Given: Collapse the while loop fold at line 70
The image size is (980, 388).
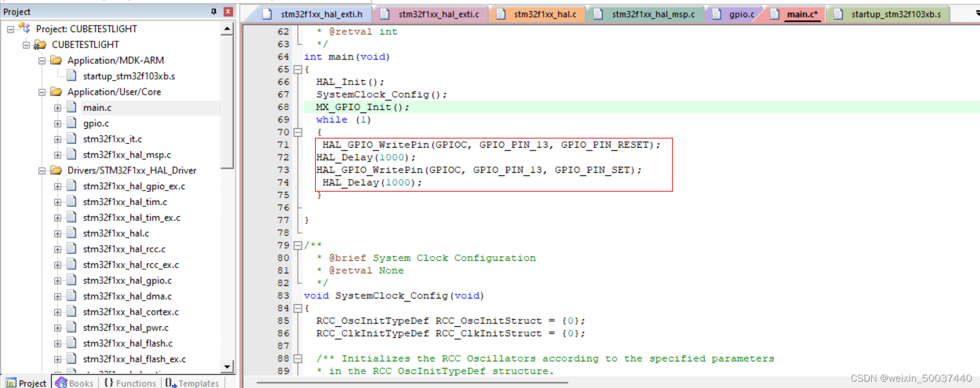Looking at the screenshot, I should click(297, 132).
